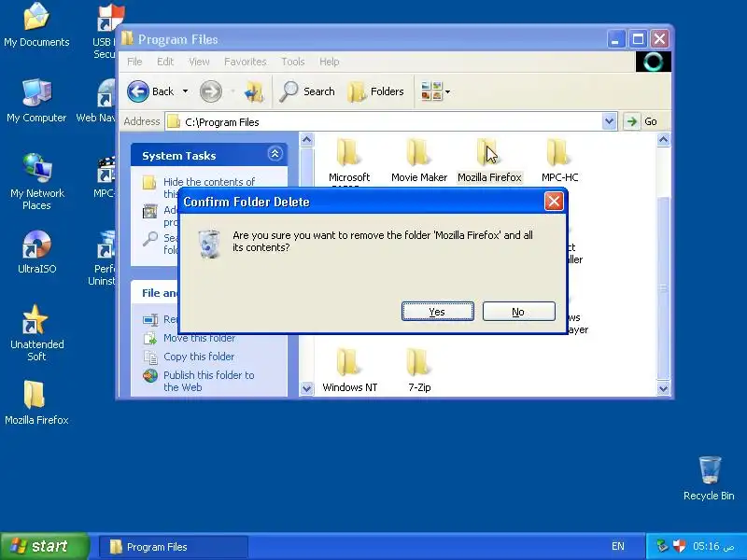Select My Network Places desktop icon
Viewport: 747px width, 560px height.
36,182
